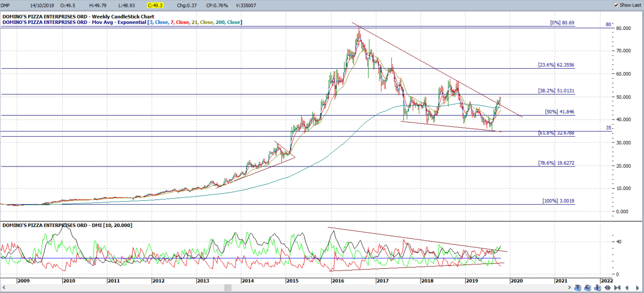Click the horizontal scrollbar right arrow
The image size is (644, 293).
tap(569, 287)
